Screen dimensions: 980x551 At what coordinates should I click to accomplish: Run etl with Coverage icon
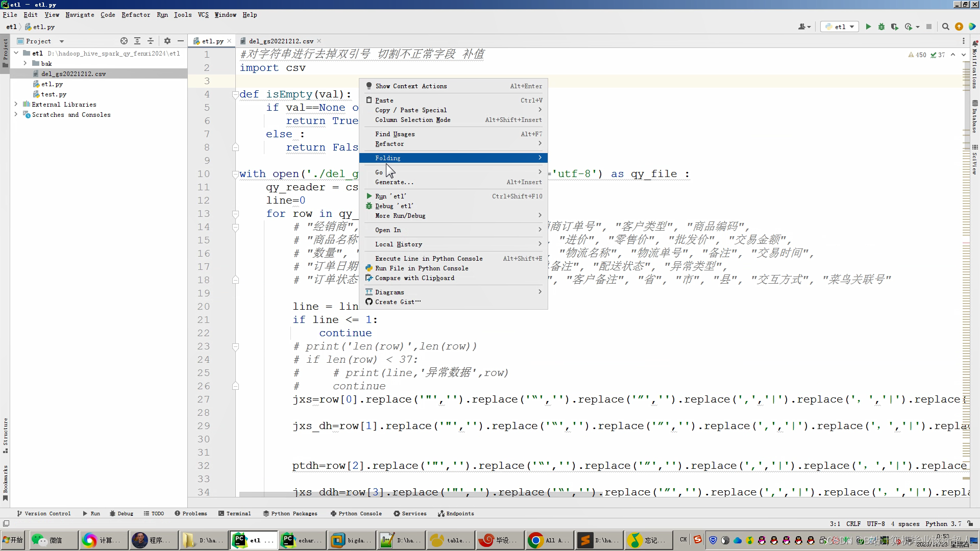tap(895, 27)
